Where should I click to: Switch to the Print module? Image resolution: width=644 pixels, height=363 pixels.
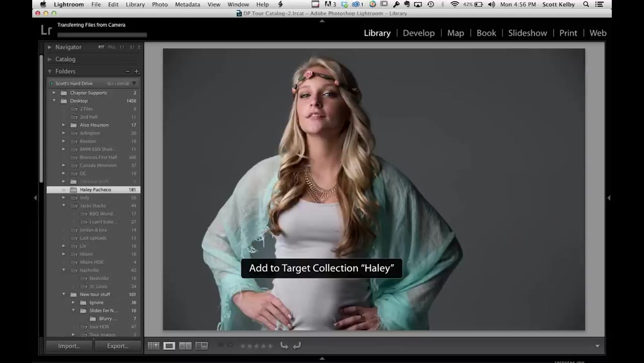click(x=568, y=33)
